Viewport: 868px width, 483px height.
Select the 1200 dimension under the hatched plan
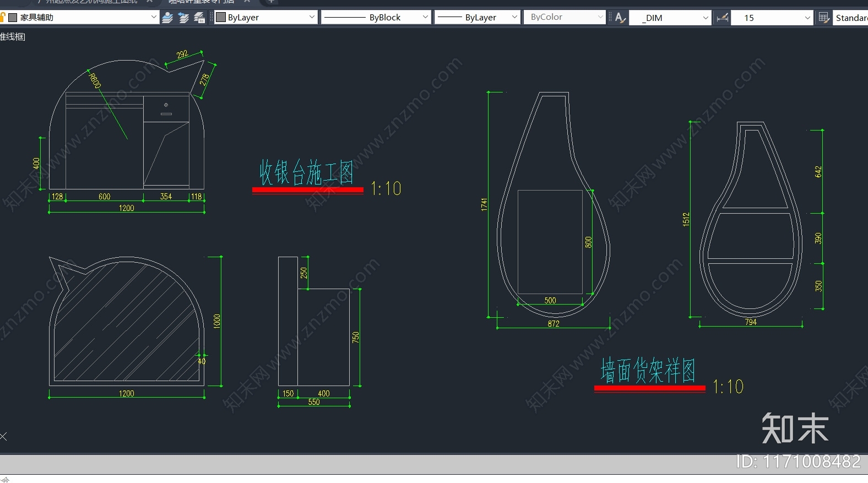click(126, 394)
